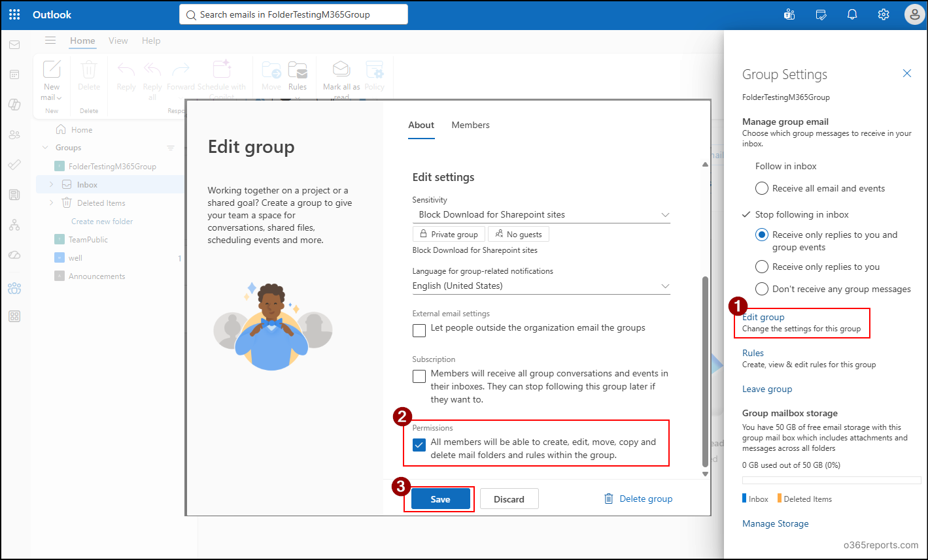Click the New mail envelope icon
The width and height of the screenshot is (928, 560).
(x=52, y=69)
